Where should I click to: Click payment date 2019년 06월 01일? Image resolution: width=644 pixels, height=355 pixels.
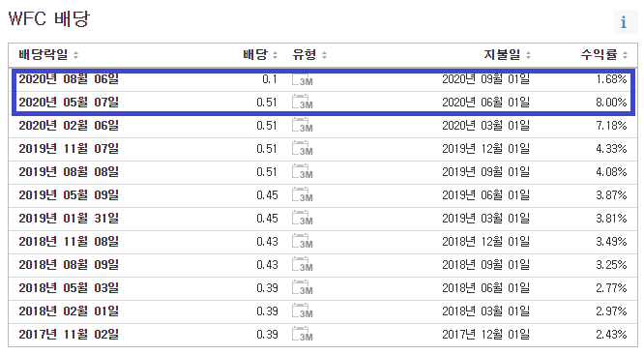(x=485, y=194)
